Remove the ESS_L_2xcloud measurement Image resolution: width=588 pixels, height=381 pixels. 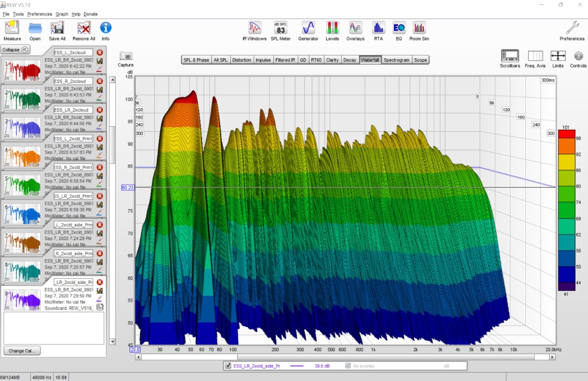coord(99,52)
